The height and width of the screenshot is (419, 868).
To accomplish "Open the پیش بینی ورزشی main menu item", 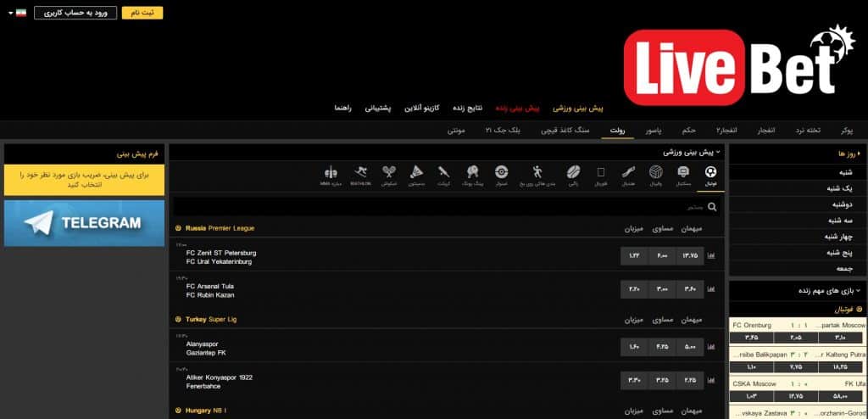I will [578, 108].
